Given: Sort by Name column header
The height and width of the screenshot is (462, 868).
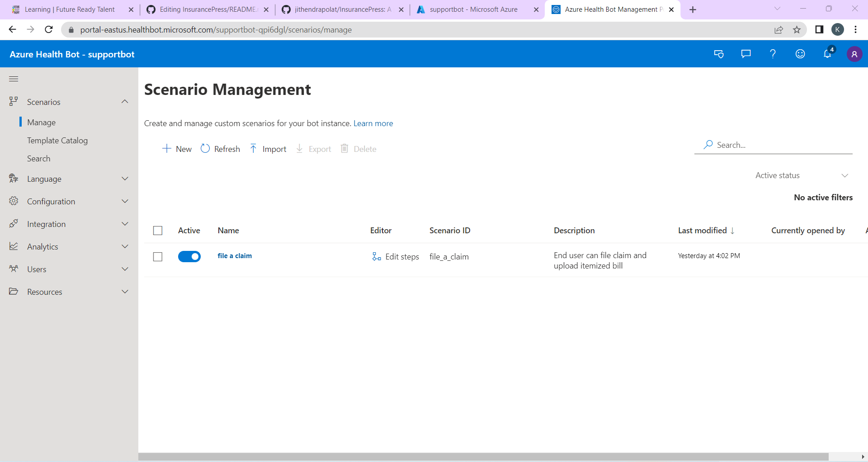Looking at the screenshot, I should click(228, 231).
